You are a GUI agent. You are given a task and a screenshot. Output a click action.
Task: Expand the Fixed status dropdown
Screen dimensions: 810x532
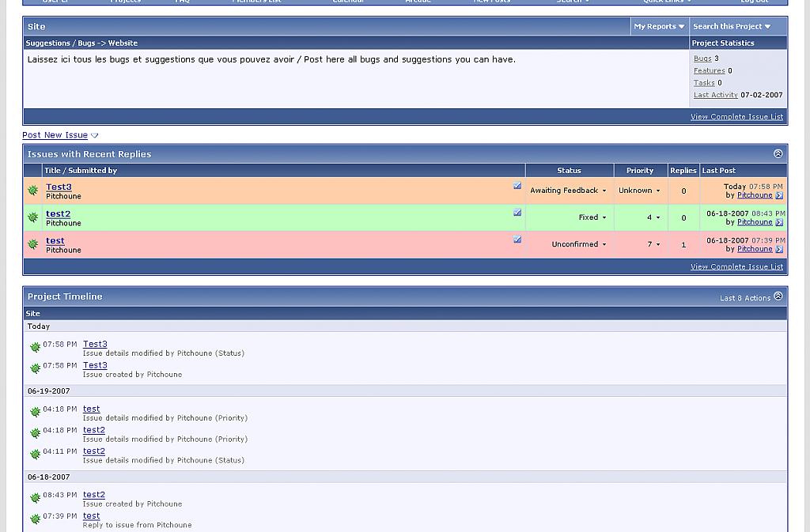point(592,217)
